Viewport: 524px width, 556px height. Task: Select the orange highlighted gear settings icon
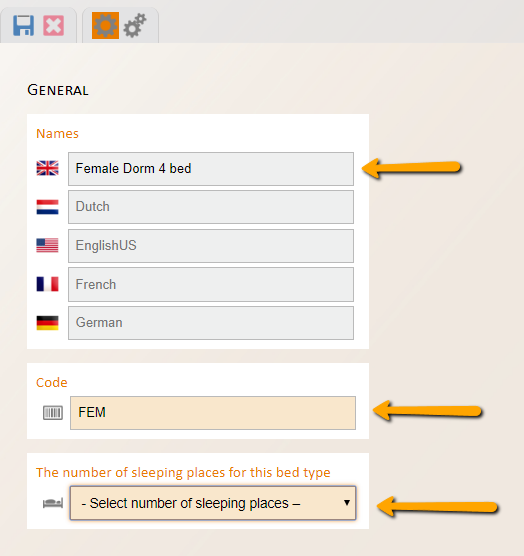pyautogui.click(x=105, y=26)
